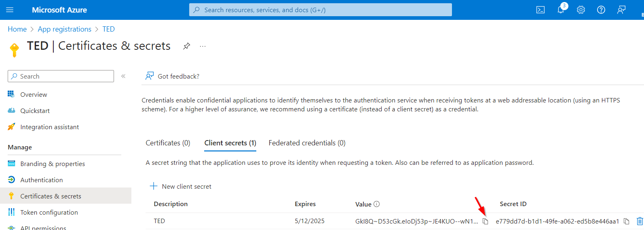The height and width of the screenshot is (230, 644).
Task: Click the Overview sidebar icon
Action: pyautogui.click(x=11, y=94)
